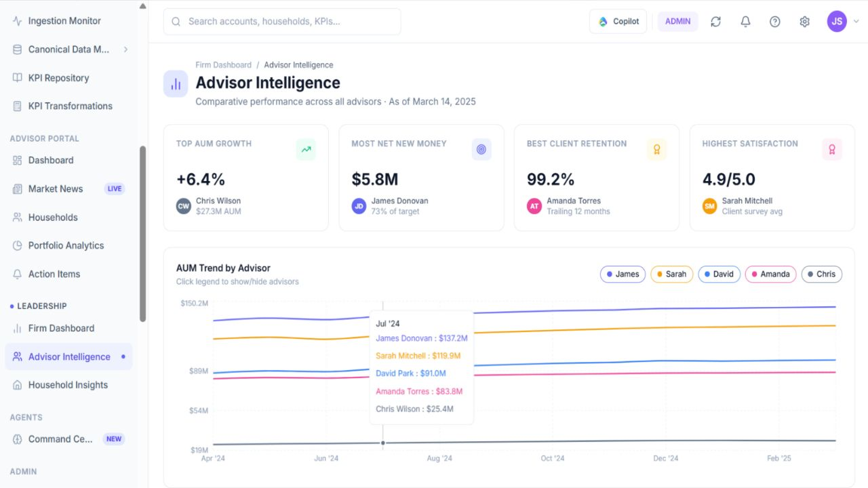Viewport: 868px width, 488px height.
Task: Click the search magnifier icon
Action: pos(176,22)
